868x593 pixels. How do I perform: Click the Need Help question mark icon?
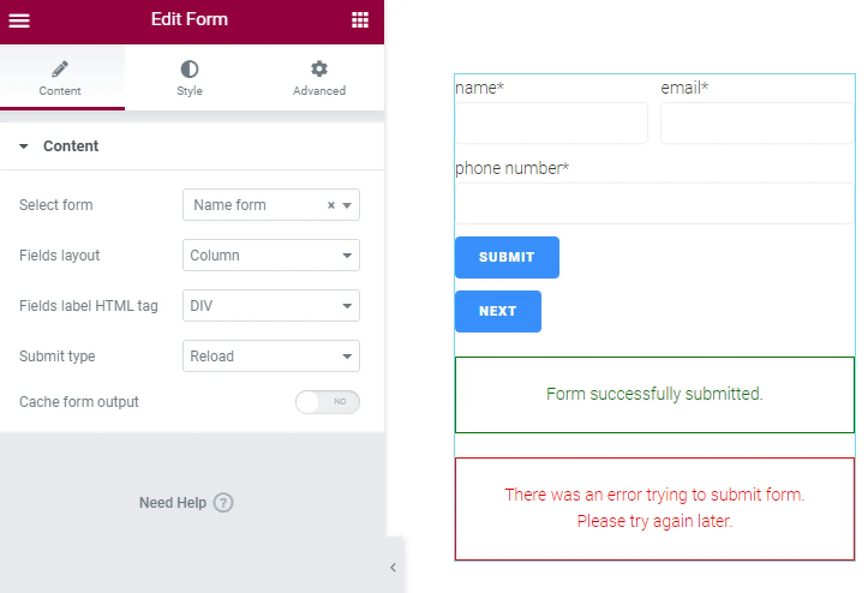224,502
